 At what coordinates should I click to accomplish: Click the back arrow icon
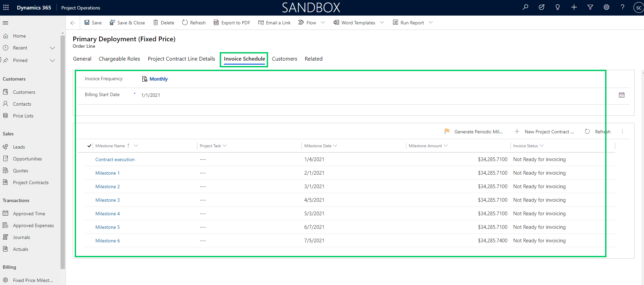[x=73, y=23]
